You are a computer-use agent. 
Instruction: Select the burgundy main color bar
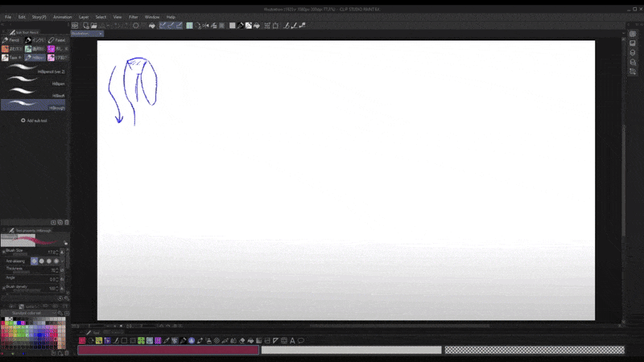(x=168, y=350)
